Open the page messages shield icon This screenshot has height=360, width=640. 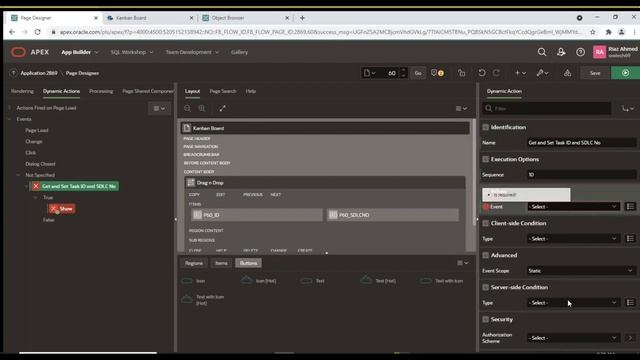(x=437, y=73)
